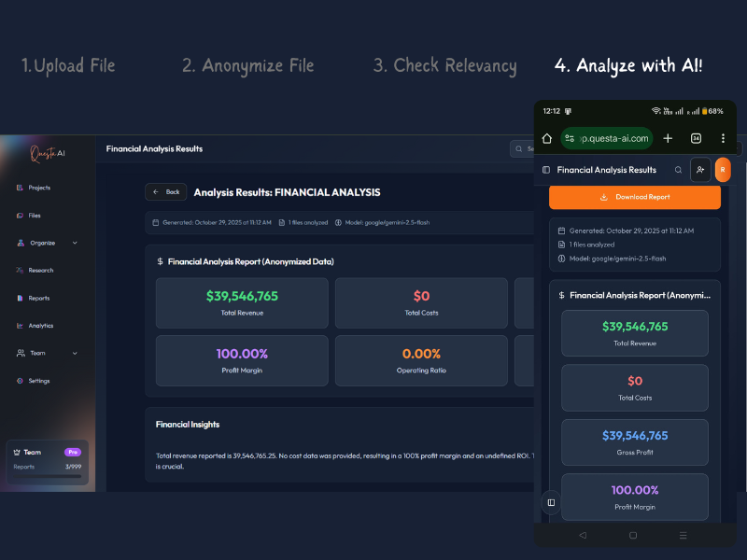Image resolution: width=747 pixels, height=560 pixels.
Task: Go back with the Back button
Action: click(x=166, y=192)
